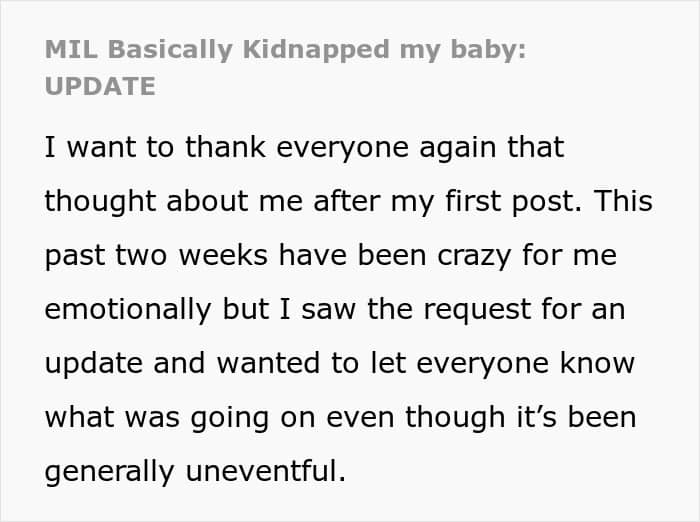Click the word 'update' starting the fifth line

[94, 364]
